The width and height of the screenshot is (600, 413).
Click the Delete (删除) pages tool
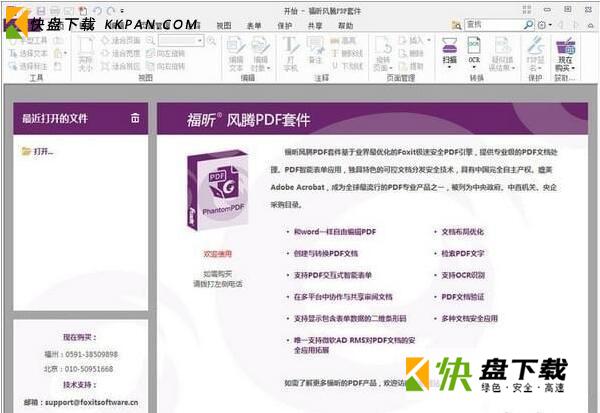point(411,53)
